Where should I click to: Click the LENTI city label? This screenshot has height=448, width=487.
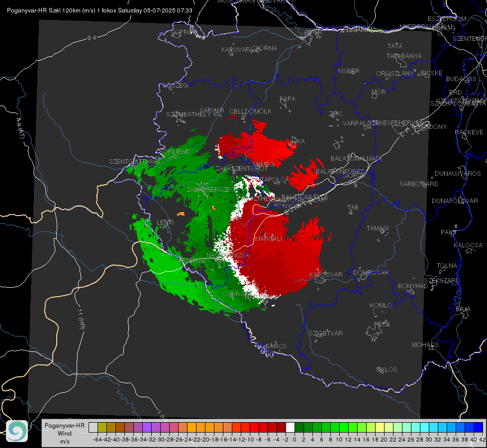[165, 223]
